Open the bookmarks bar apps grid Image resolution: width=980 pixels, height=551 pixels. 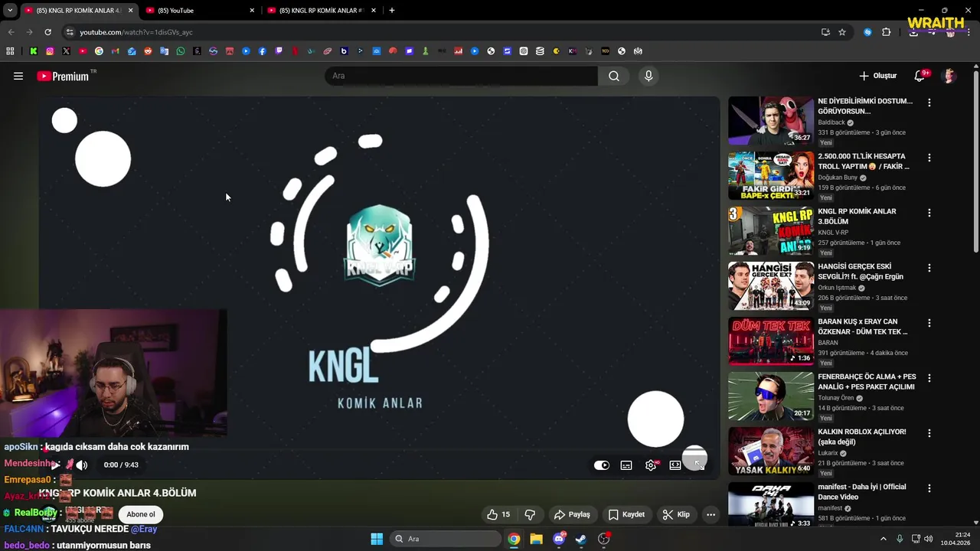pyautogui.click(x=10, y=51)
